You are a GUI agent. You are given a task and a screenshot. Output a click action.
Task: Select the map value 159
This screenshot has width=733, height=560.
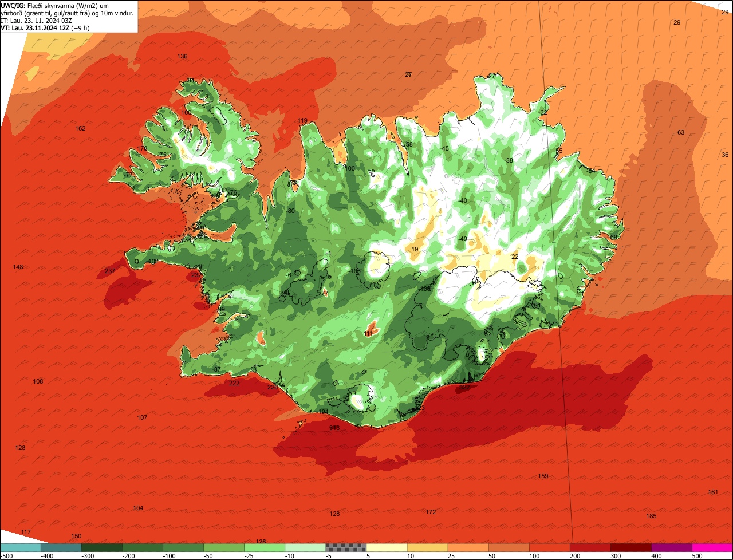[x=543, y=476]
